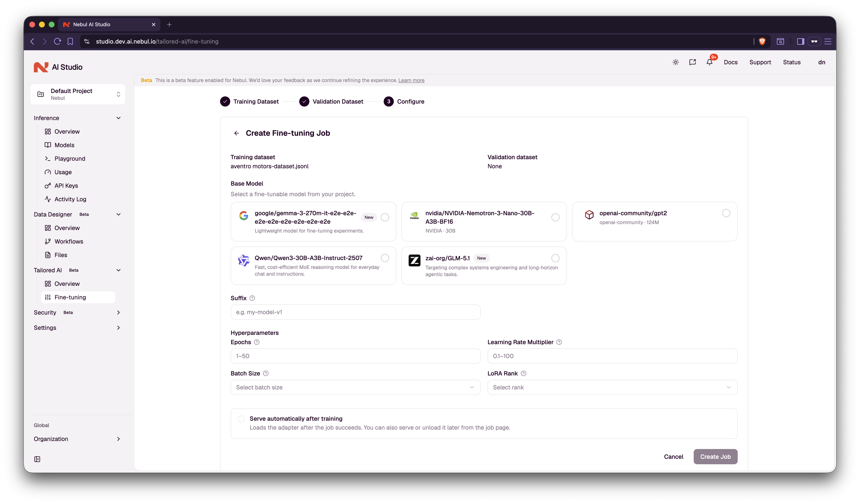Open Playground in the Inference menu

tap(70, 159)
